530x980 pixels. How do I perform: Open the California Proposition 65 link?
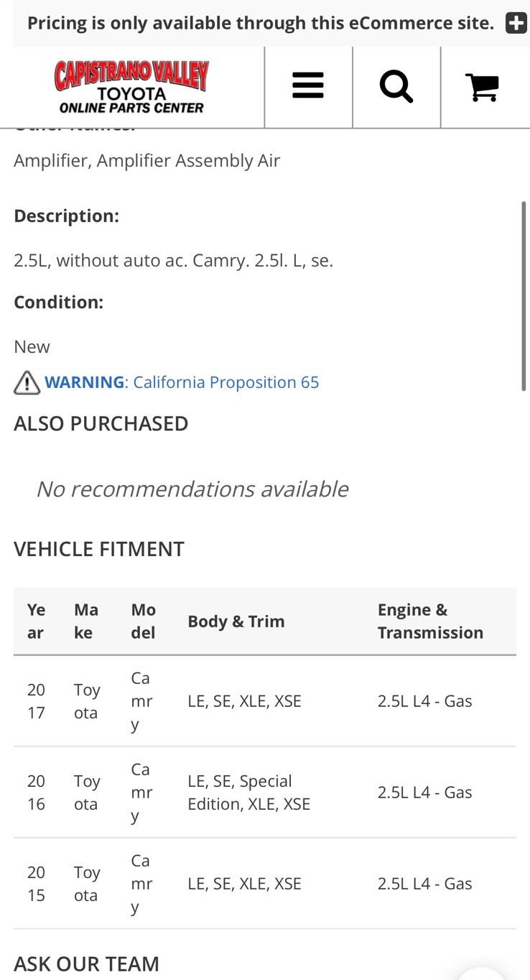(x=226, y=382)
